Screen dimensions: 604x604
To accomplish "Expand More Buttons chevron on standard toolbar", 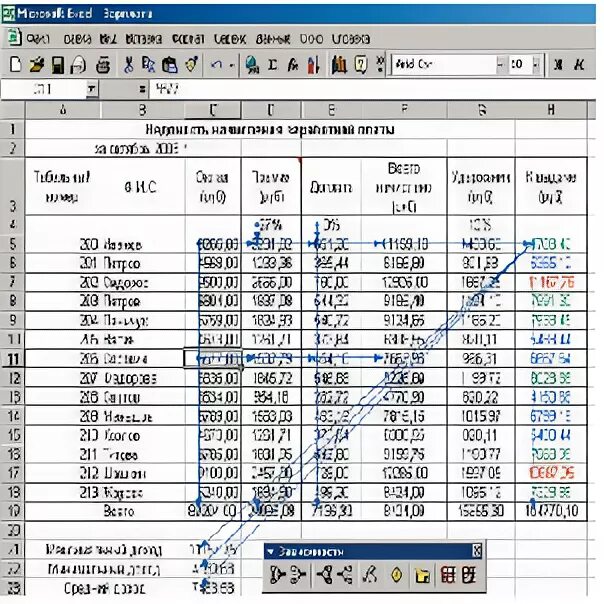I will tap(380, 65).
